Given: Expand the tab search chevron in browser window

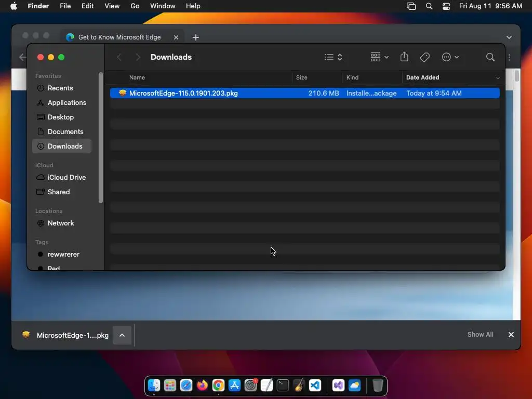Looking at the screenshot, I should 509,37.
